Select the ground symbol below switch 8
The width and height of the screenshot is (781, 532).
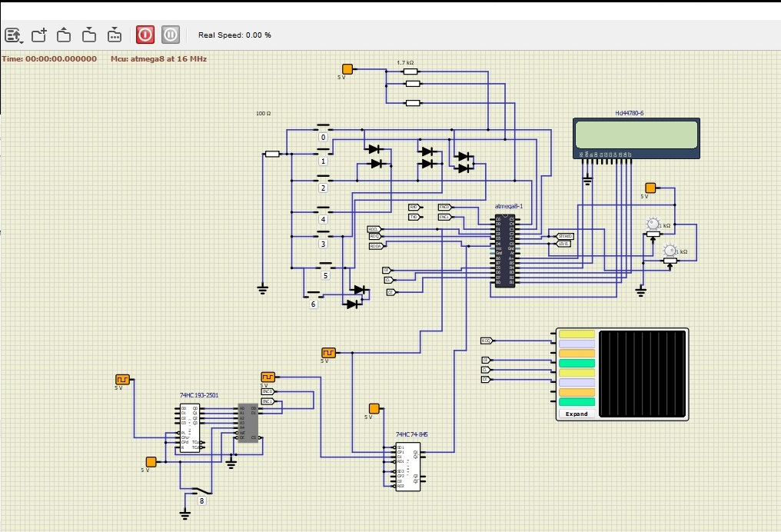click(x=184, y=513)
